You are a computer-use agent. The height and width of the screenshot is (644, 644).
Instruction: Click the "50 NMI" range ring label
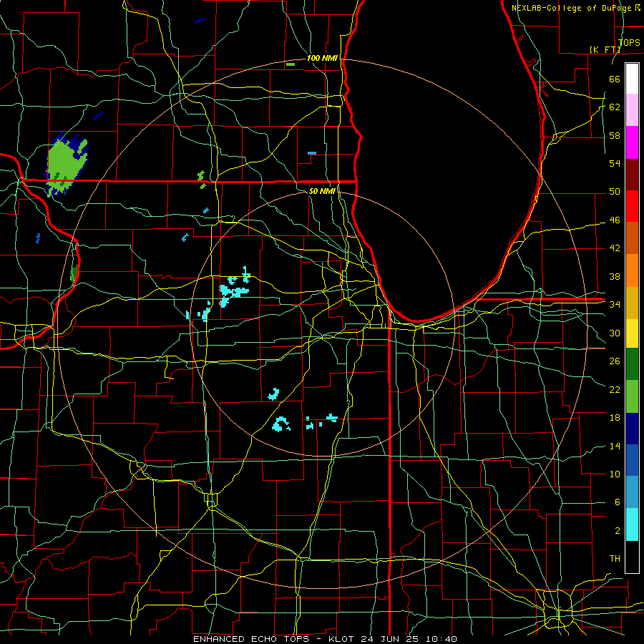tap(321, 191)
